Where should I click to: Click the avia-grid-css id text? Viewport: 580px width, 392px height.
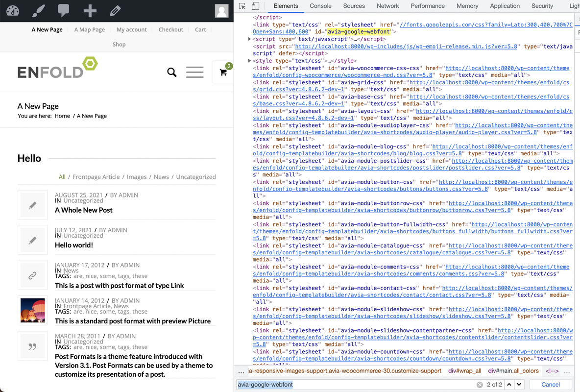(x=362, y=82)
